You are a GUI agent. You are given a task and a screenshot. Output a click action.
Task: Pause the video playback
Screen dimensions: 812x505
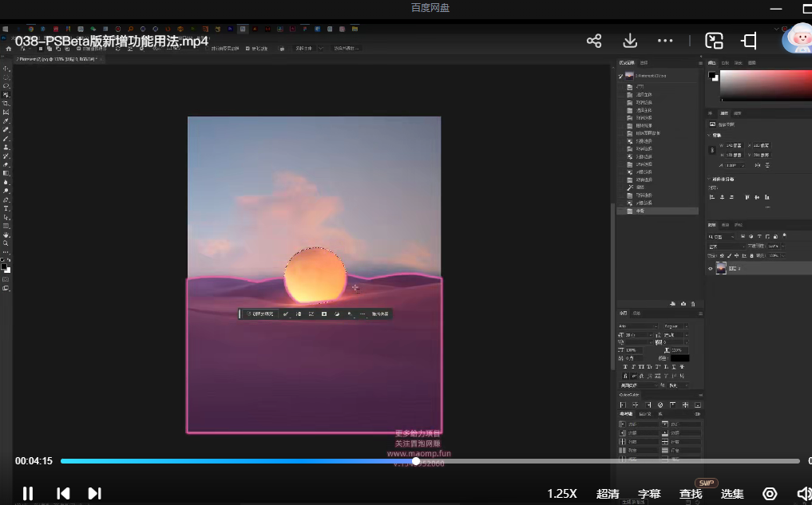[x=28, y=493]
